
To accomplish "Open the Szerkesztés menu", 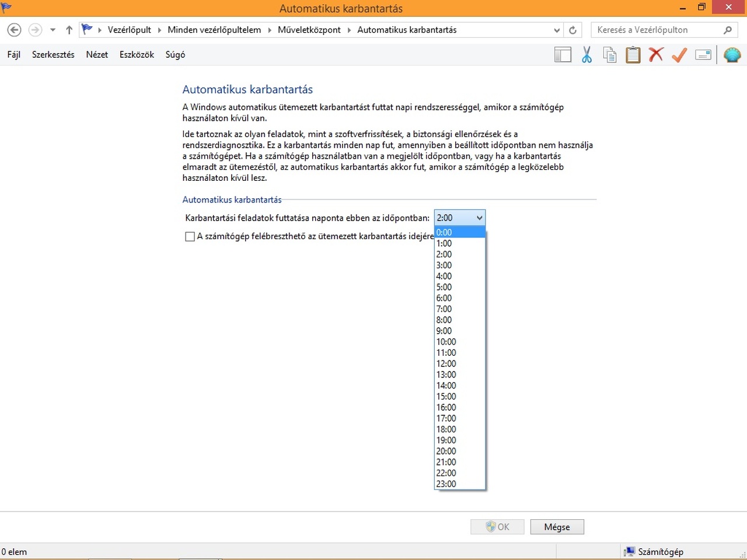I will (53, 54).
